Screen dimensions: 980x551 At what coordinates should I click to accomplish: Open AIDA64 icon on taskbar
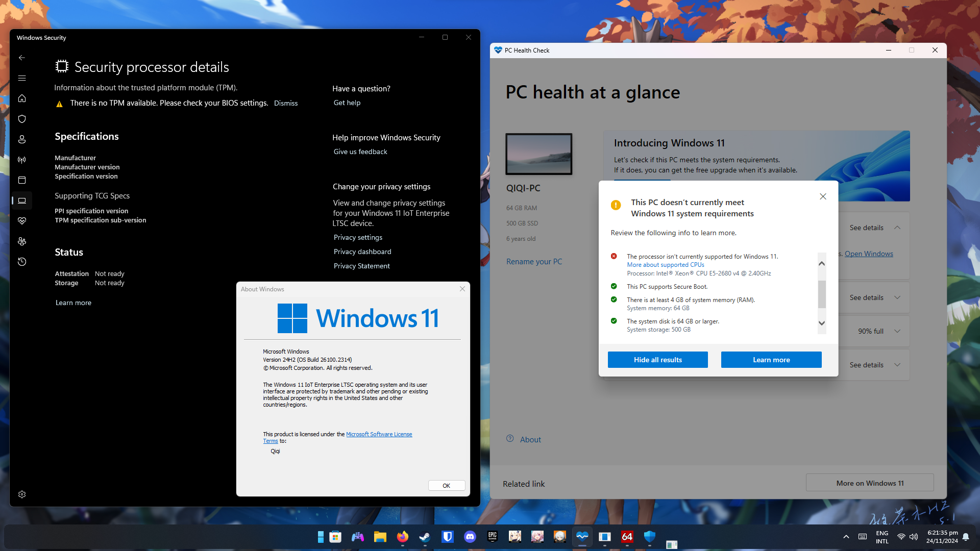click(x=627, y=537)
